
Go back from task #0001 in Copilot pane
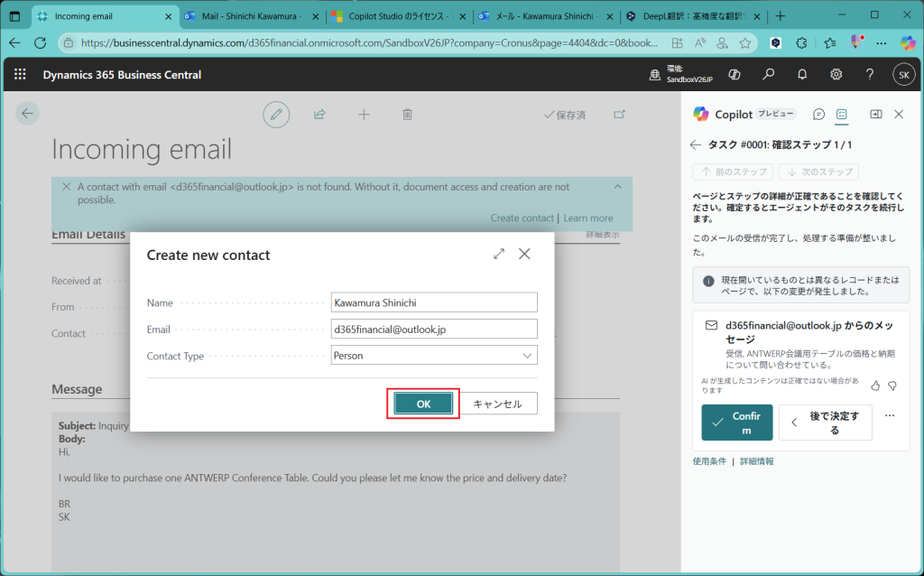click(696, 144)
